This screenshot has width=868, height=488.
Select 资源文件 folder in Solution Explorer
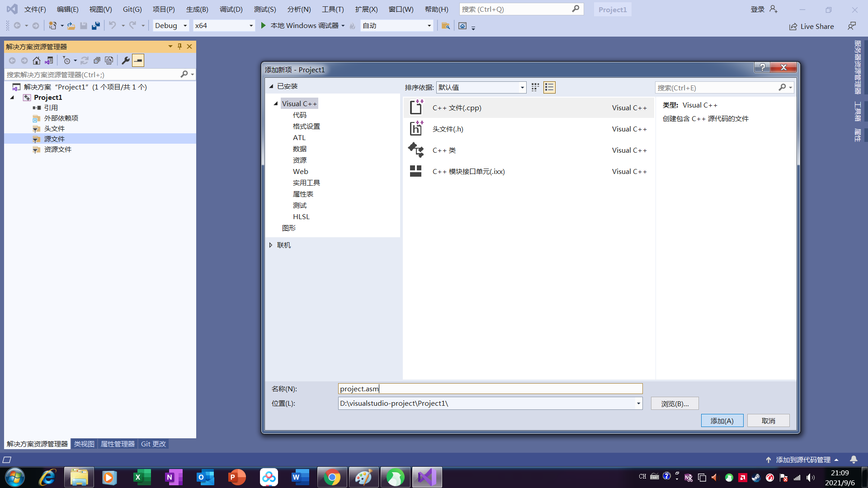tap(57, 149)
